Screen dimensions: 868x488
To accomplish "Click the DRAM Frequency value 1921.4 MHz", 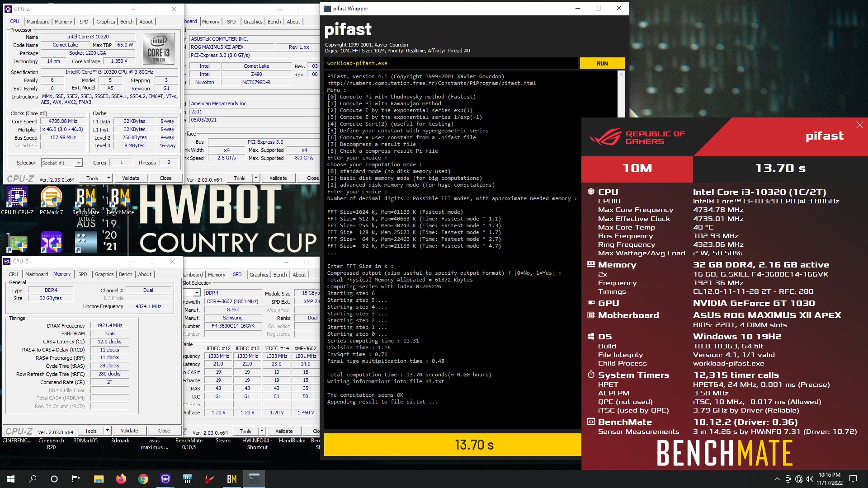I will pos(109,325).
